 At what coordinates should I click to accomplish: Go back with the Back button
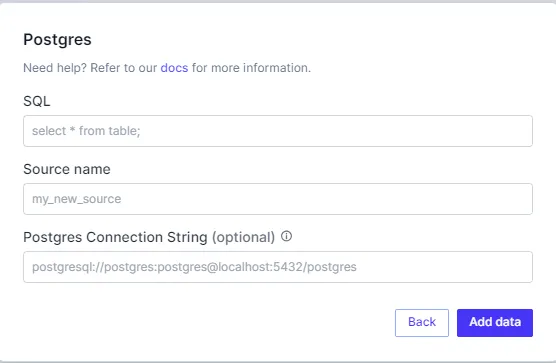pos(422,323)
